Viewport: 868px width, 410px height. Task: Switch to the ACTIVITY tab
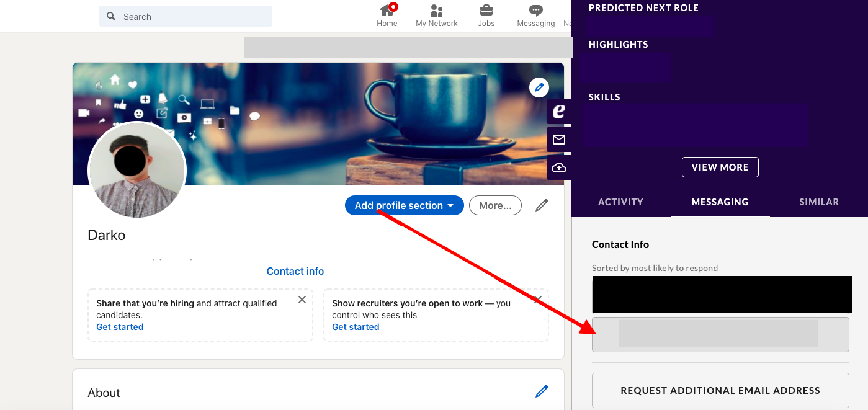(x=620, y=202)
